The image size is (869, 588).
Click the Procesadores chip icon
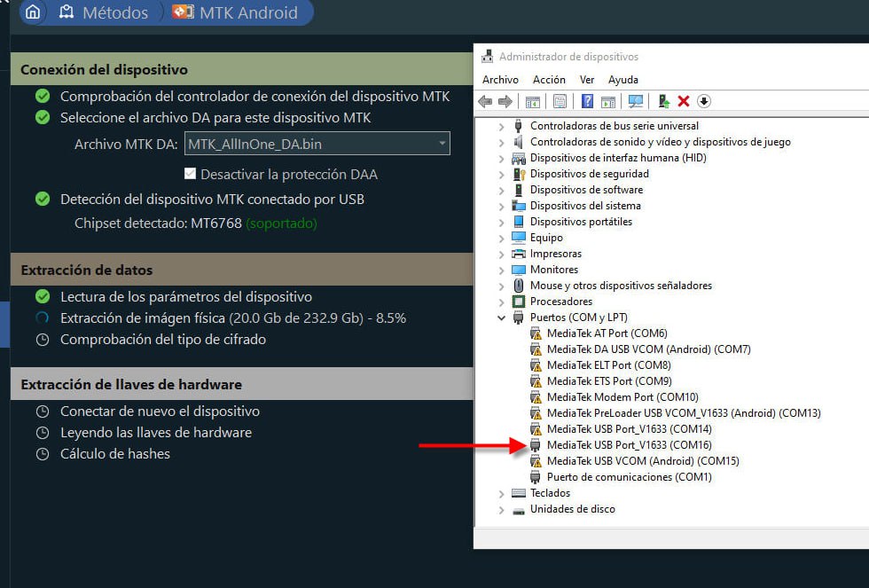point(519,302)
